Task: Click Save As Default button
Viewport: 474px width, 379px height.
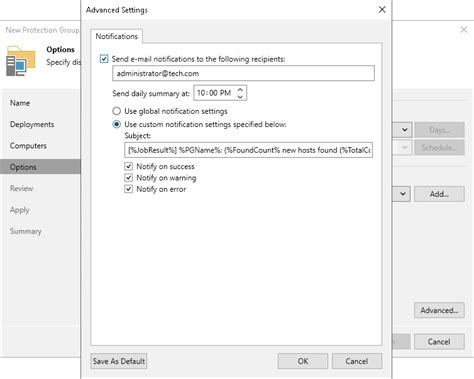Action: [119, 361]
